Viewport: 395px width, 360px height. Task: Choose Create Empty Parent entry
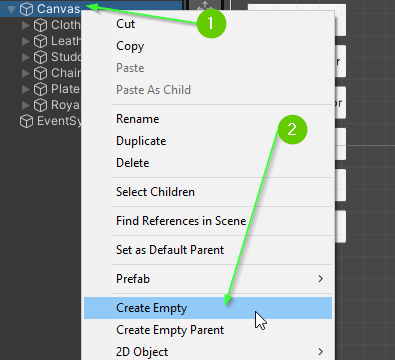click(208, 330)
